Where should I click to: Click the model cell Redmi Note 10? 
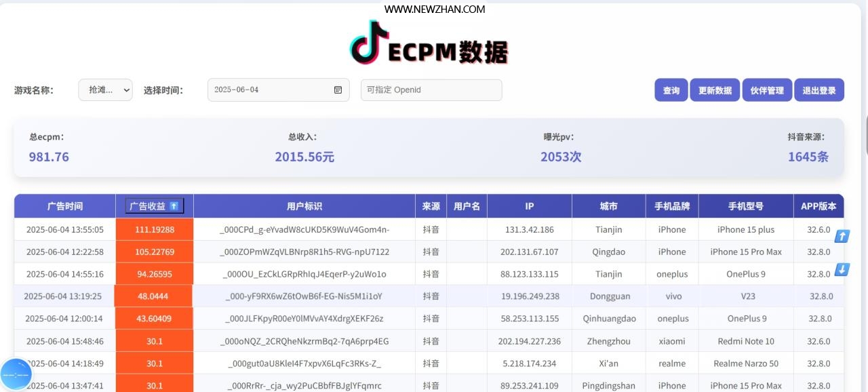[746, 341]
